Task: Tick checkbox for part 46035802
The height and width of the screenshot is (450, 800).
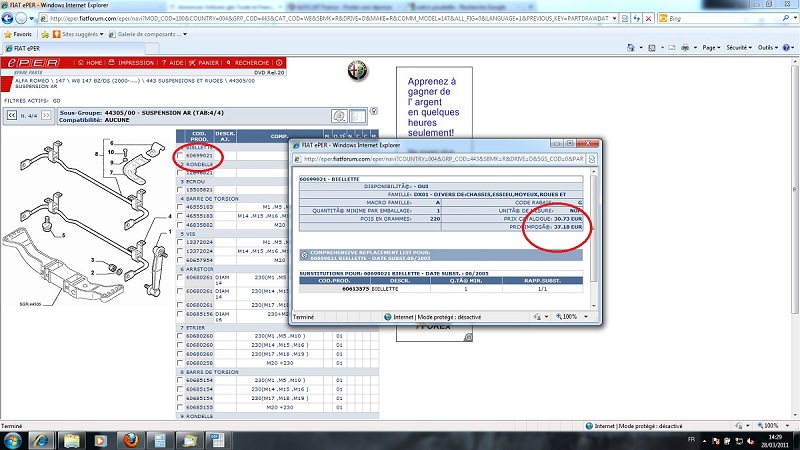Action: click(180, 224)
